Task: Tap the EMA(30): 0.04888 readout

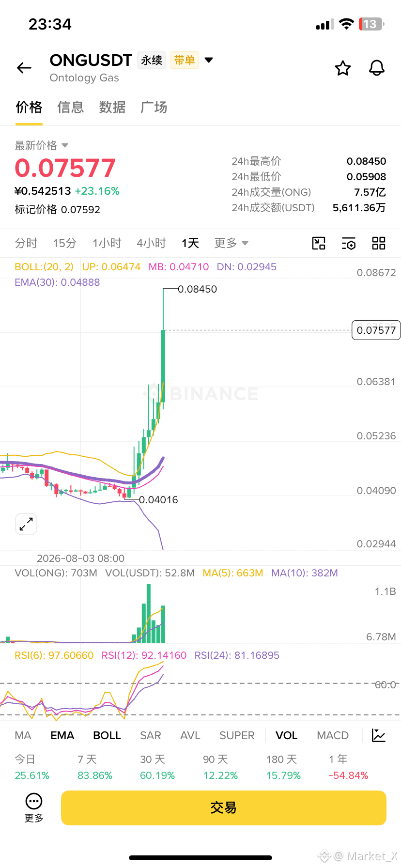Action: [57, 282]
